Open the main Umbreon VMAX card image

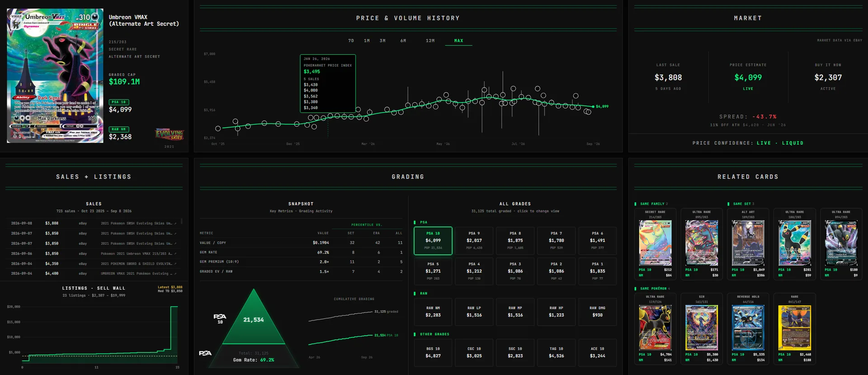coord(55,76)
